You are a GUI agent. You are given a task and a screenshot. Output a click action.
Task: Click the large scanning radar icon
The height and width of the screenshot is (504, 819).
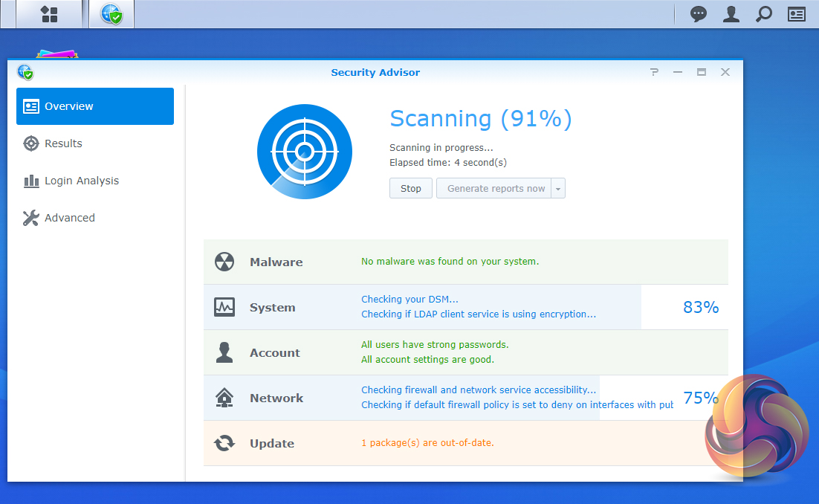(304, 152)
